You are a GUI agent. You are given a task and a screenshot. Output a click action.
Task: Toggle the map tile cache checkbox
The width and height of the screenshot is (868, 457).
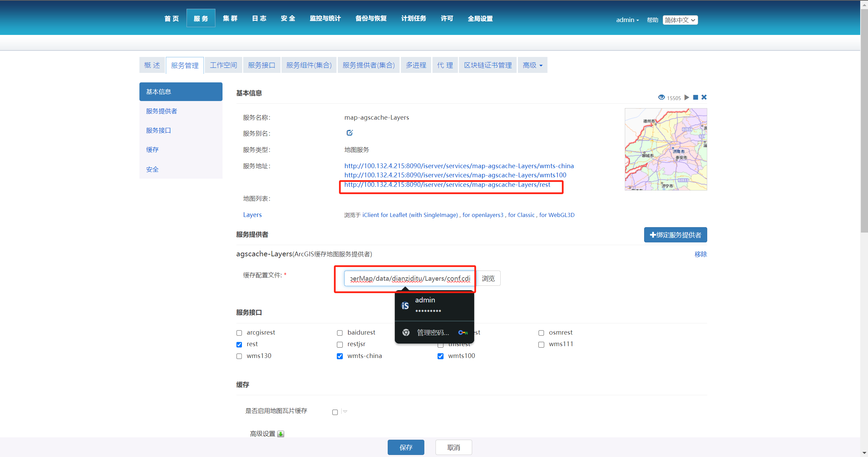tap(335, 412)
